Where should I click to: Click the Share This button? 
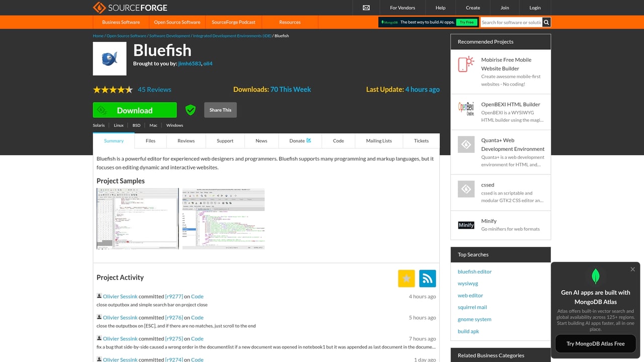(220, 110)
